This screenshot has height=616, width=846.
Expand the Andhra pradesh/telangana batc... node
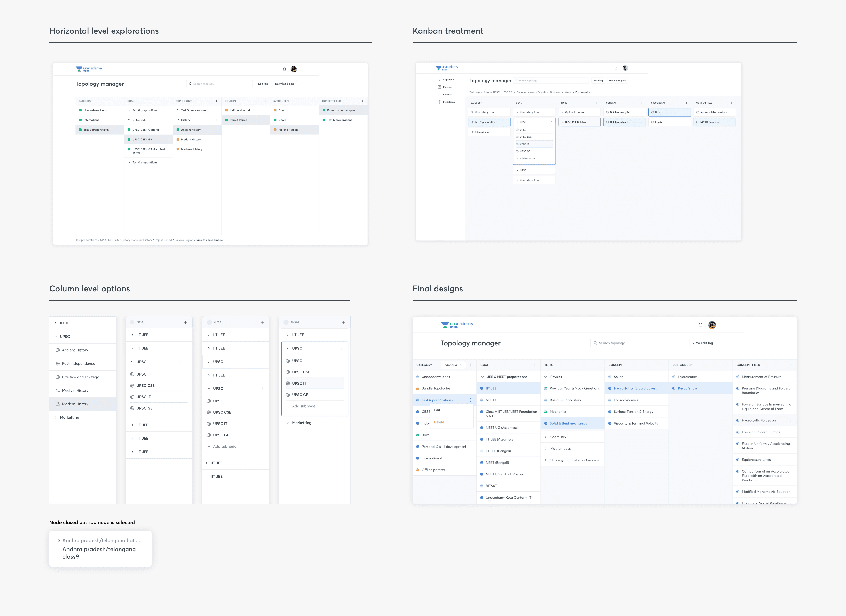pos(59,540)
